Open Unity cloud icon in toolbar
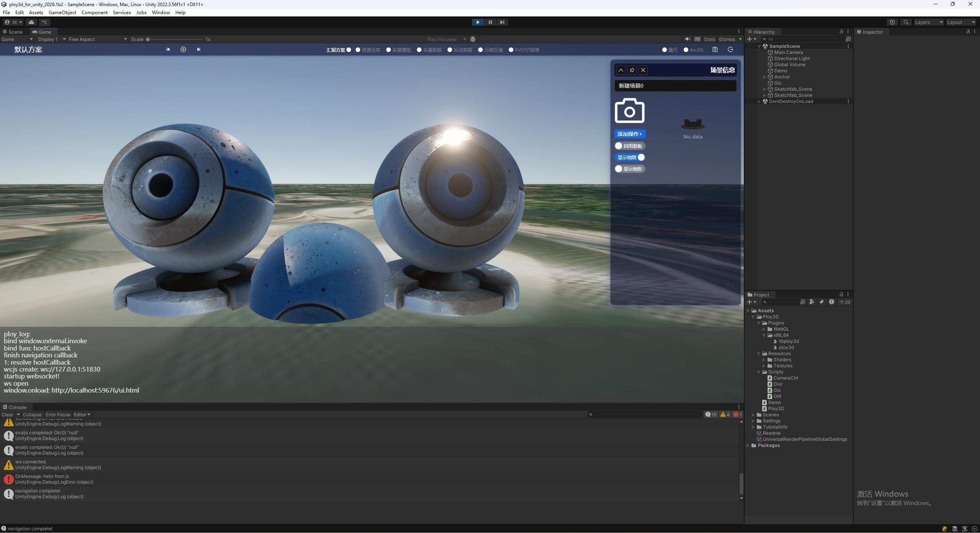Viewport: 980px width, 533px height. click(31, 22)
